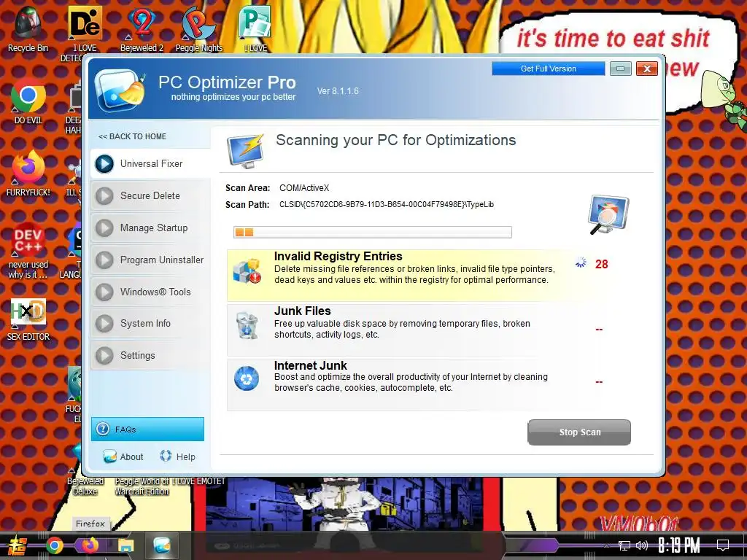Launch Firefox from the taskbar
Screen dimensions: 747x560
tap(90, 545)
